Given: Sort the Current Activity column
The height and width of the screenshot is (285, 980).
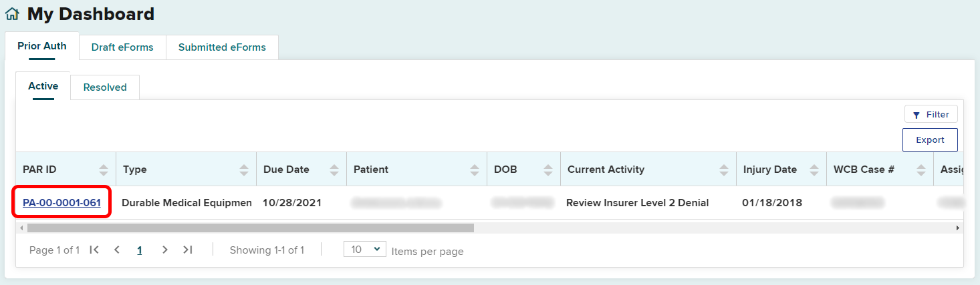Looking at the screenshot, I should click(724, 170).
